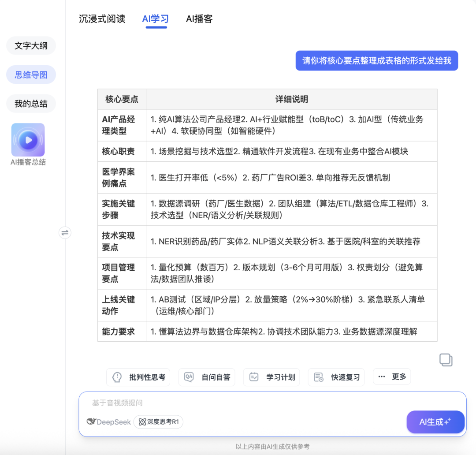Click the 自问自答 QA bubble icon

coord(189,377)
